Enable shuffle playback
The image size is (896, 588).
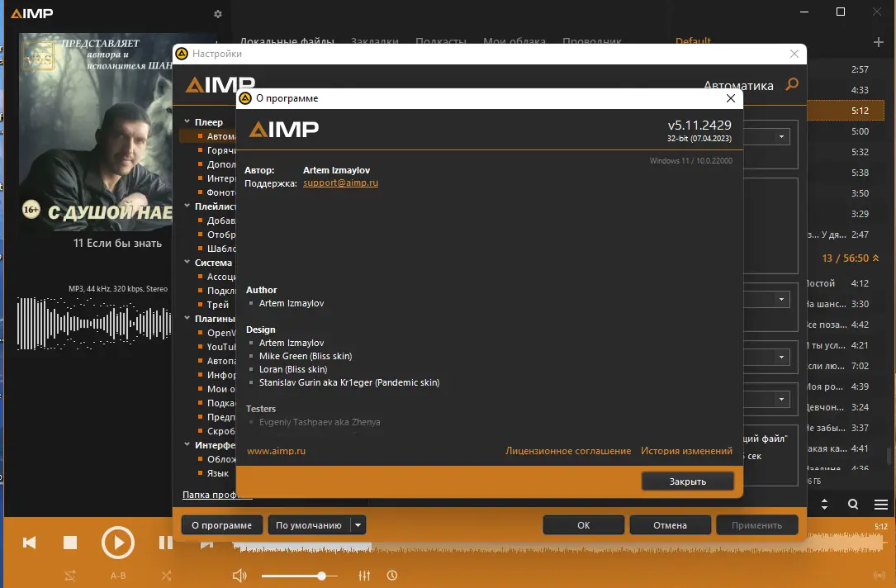165,575
